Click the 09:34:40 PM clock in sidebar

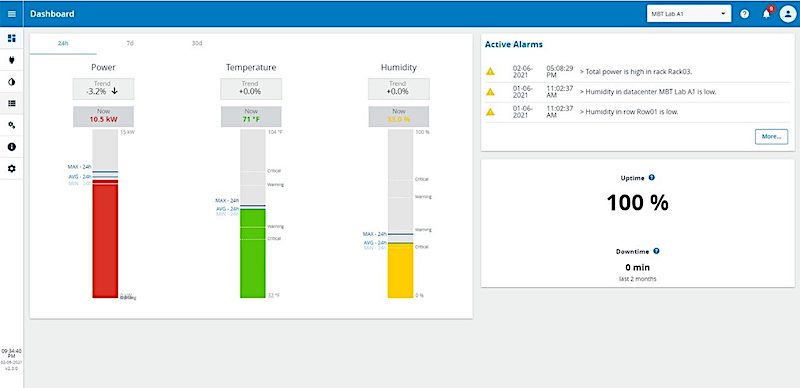(11, 354)
